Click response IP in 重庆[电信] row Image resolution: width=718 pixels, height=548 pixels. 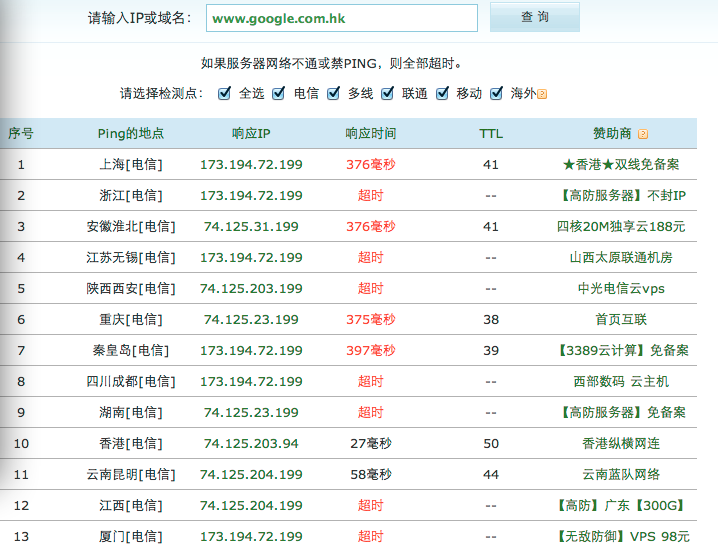coord(251,320)
